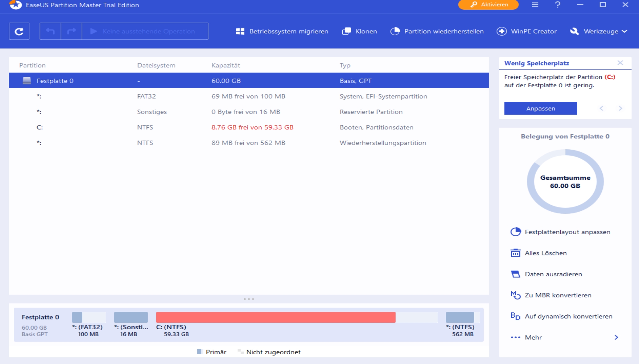
Task: Click the Anpassen button
Action: point(540,108)
